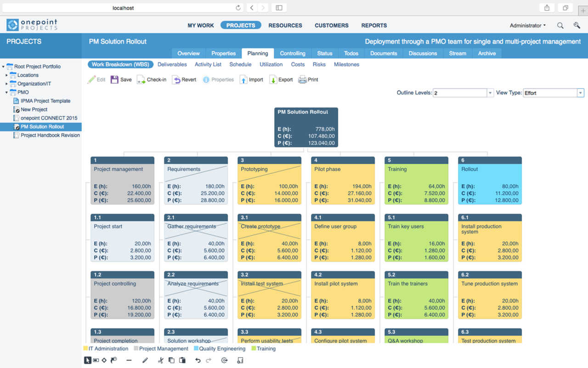
Task: Open the Schedule sub-view
Action: pyautogui.click(x=240, y=64)
